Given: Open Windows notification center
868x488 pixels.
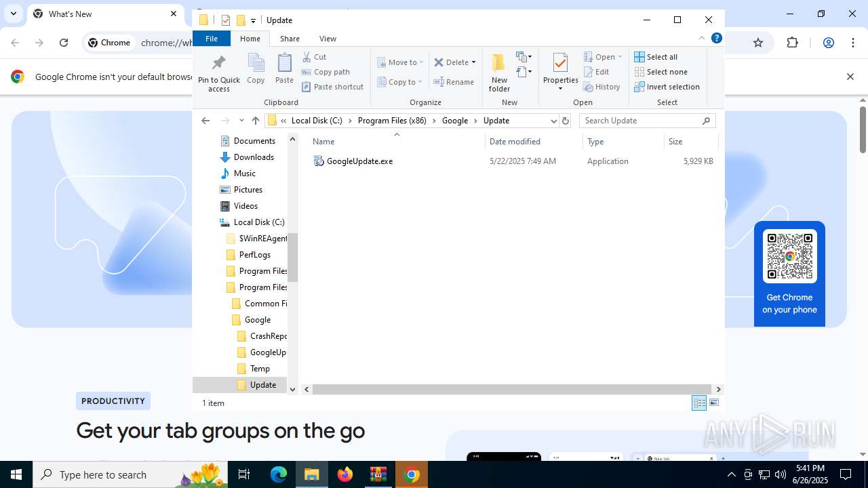Looking at the screenshot, I should point(846,474).
